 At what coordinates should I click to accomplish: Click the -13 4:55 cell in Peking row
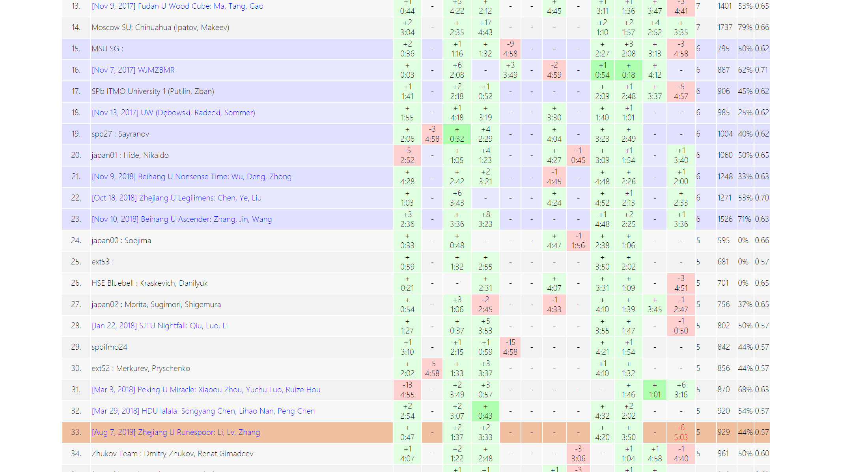pos(407,390)
